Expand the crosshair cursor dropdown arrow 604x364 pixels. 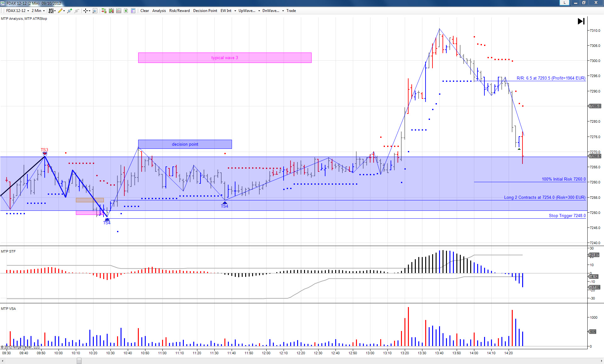coord(89,11)
